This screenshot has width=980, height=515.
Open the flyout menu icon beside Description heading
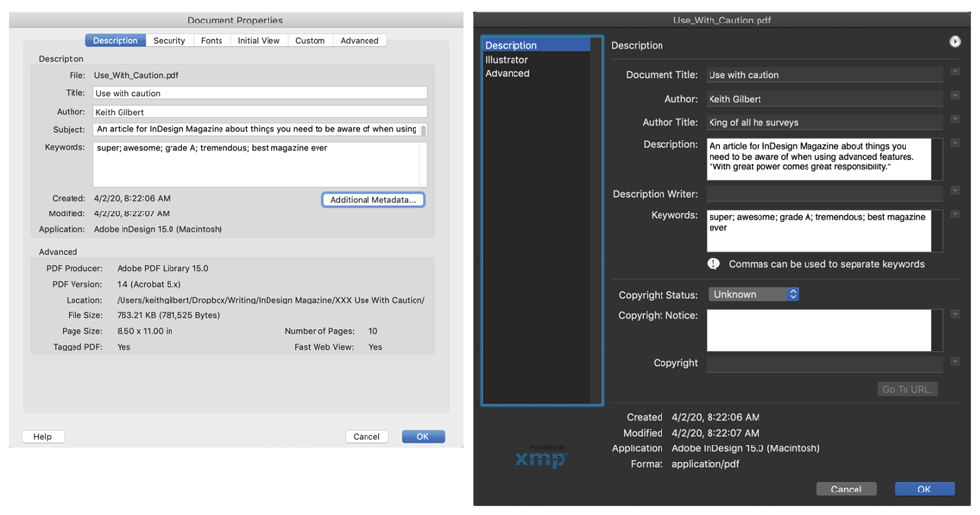click(x=955, y=41)
